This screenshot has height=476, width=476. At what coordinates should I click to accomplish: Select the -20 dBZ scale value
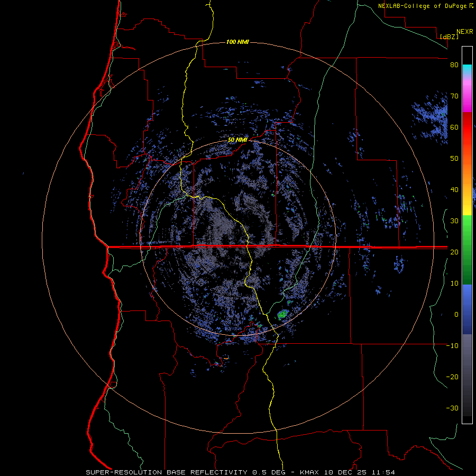(452, 377)
